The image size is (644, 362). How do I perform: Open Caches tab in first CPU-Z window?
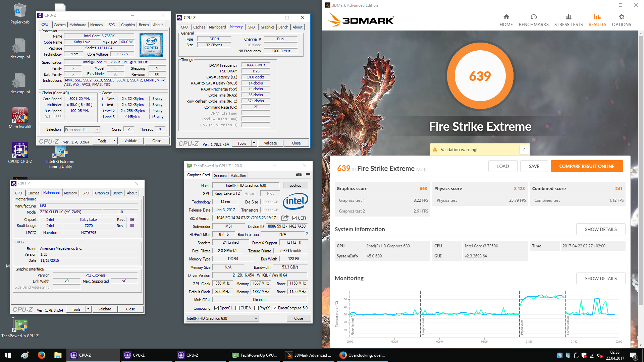(x=60, y=25)
